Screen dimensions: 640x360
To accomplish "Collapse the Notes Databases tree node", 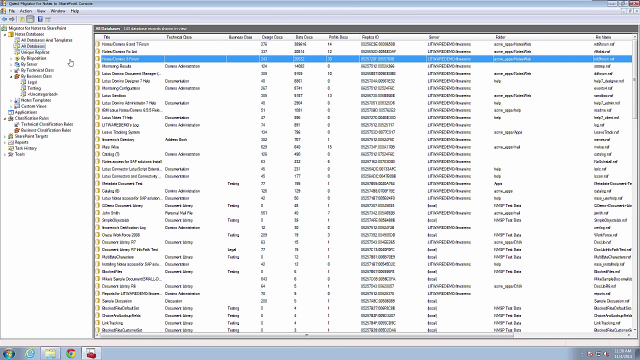I will coord(5,34).
